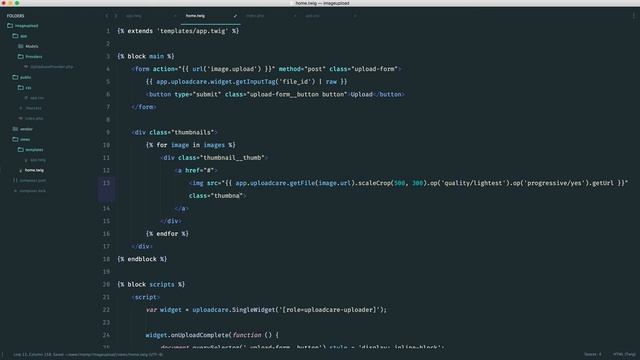Open UploadcarePresenter.php from the sidebar
Screen dimensions: 640x360
click(49, 67)
